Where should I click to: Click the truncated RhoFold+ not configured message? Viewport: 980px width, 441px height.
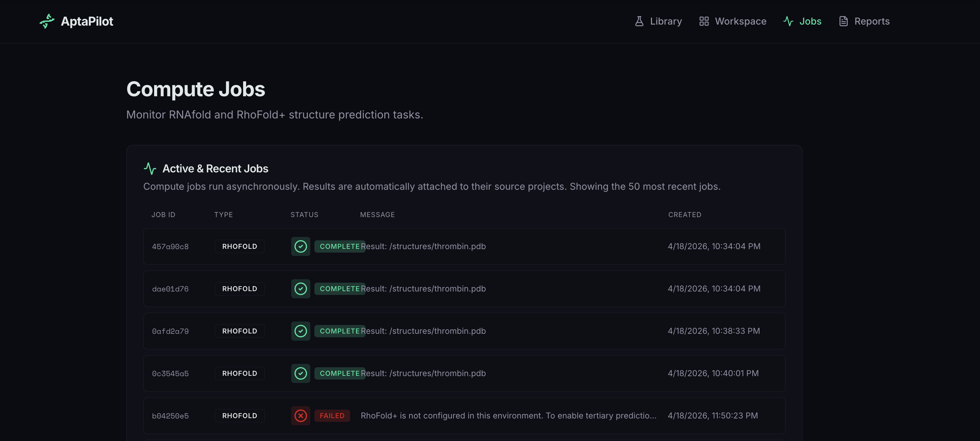point(508,415)
